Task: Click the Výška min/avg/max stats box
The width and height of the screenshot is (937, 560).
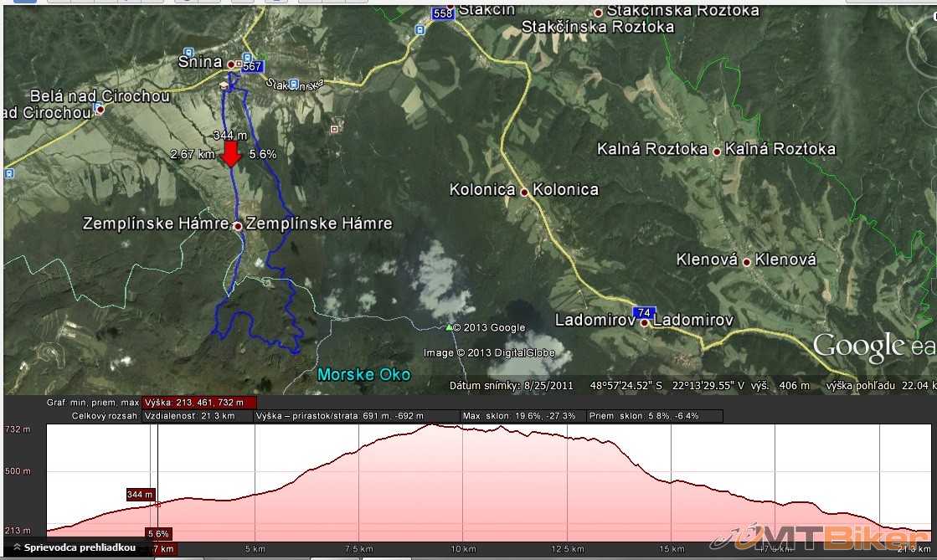Action: [x=193, y=403]
